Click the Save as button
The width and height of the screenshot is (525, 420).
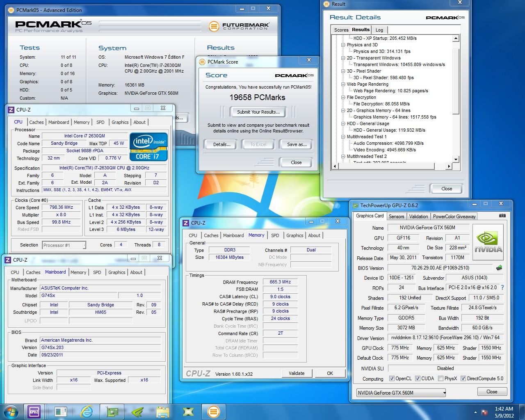point(297,144)
